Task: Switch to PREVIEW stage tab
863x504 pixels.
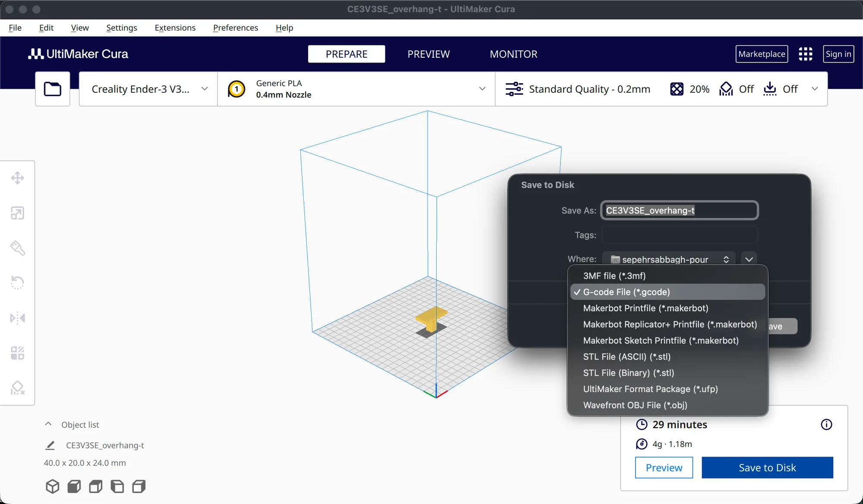Action: point(428,54)
